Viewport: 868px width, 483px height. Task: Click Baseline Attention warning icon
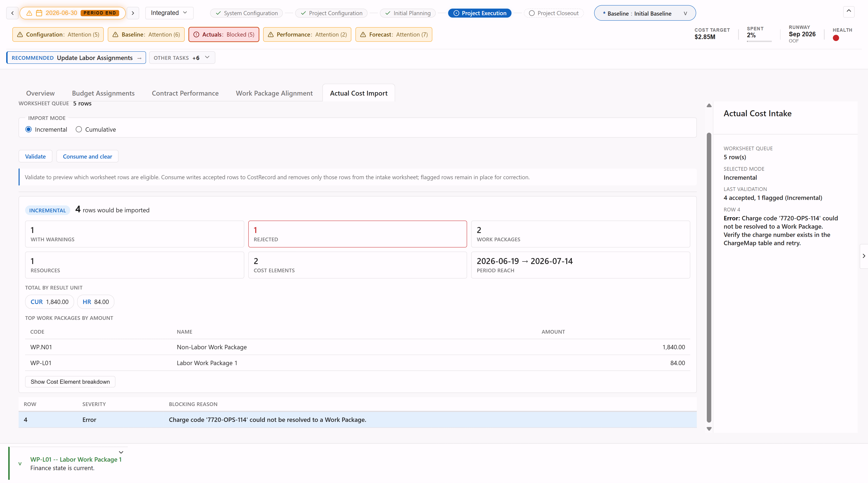pos(115,35)
